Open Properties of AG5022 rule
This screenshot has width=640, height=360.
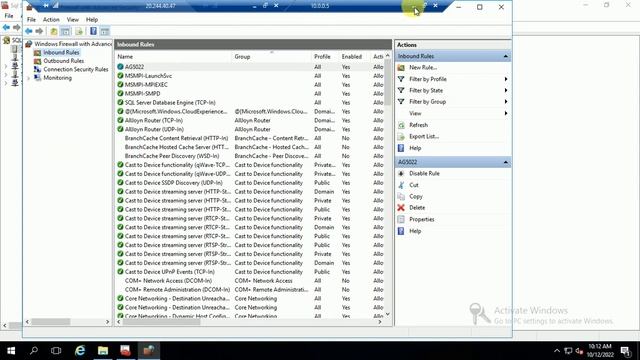click(x=422, y=220)
